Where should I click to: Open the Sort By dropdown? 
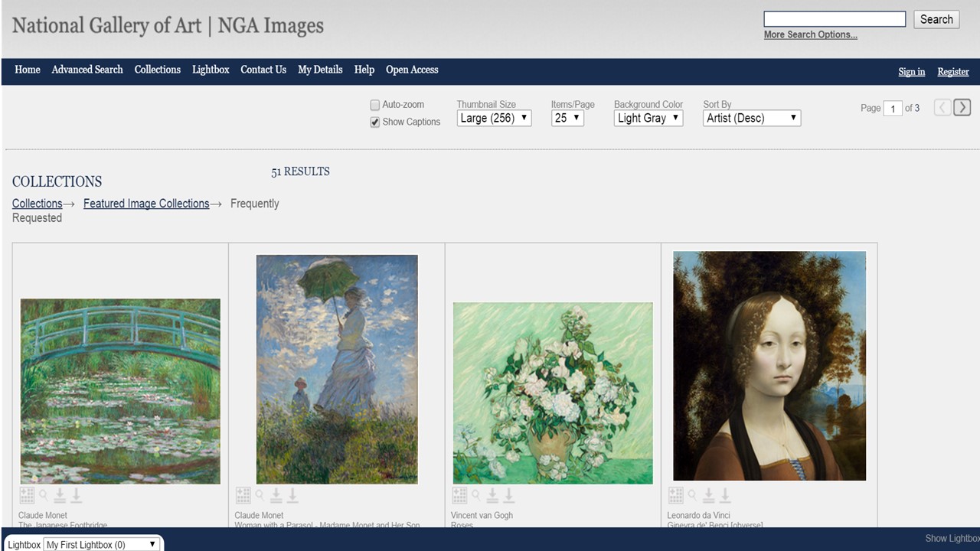pos(752,118)
